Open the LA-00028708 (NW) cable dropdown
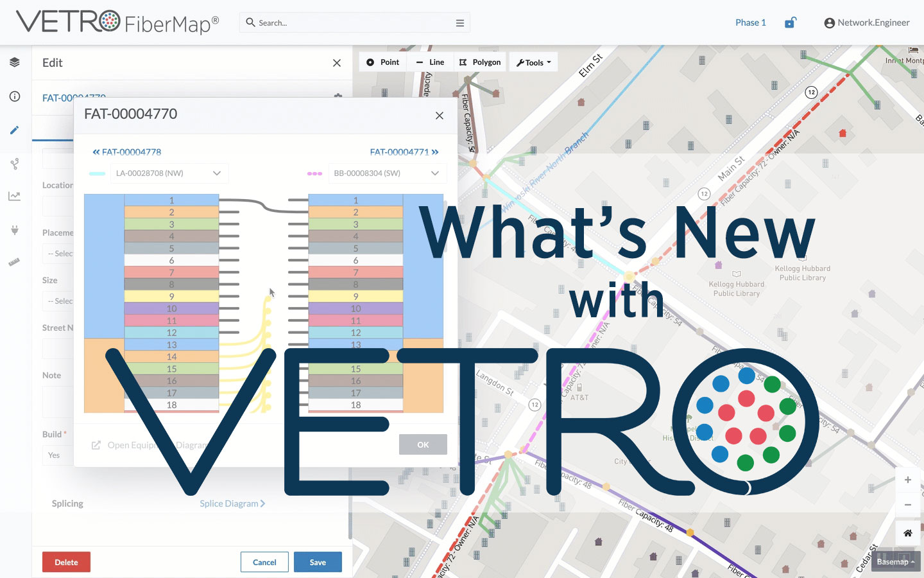Viewport: 924px width, 578px height. (169, 173)
